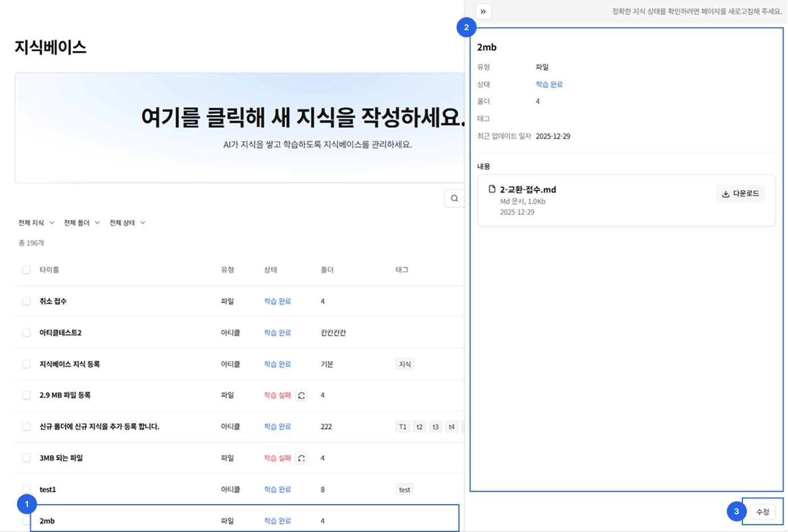The width and height of the screenshot is (788, 532).
Task: Open the 전체 폴더 filter dropdown
Action: pos(82,223)
